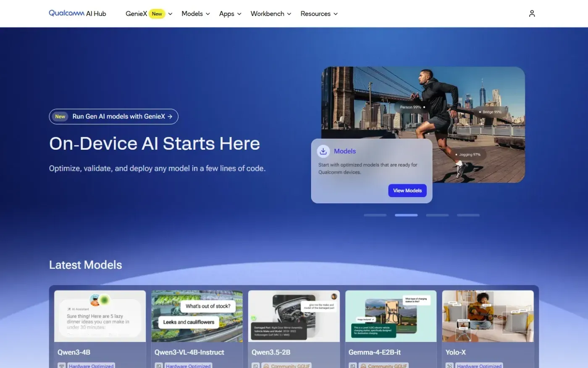Expand the Workbench dropdown
The width and height of the screenshot is (588, 368).
(x=271, y=13)
